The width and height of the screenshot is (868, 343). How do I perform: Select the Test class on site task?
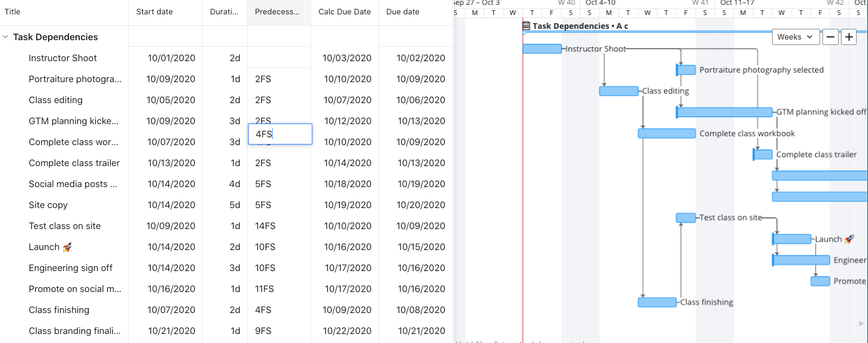[x=65, y=226]
